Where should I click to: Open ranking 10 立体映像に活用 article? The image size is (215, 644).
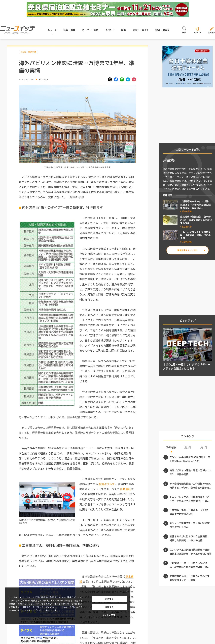190,578
